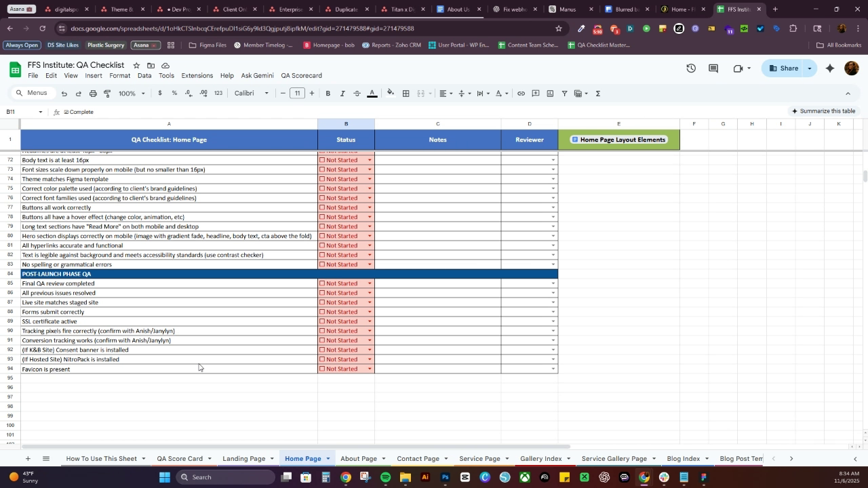Move document using folder icon
The height and width of the screenshot is (488, 868).
[151, 65]
